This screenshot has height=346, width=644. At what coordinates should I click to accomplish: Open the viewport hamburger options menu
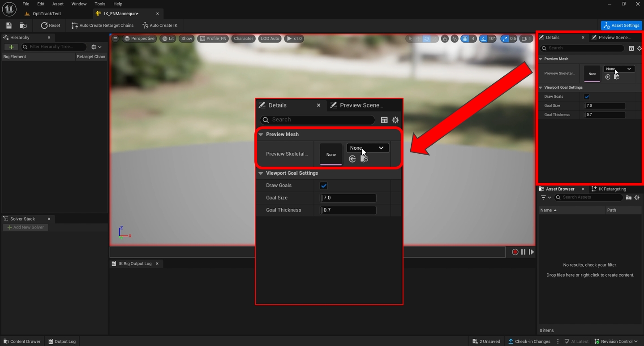pyautogui.click(x=115, y=39)
